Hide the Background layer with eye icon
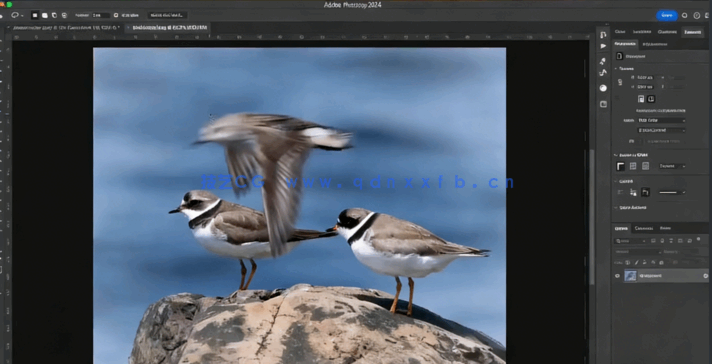Viewport: 712px width, 364px height. click(x=618, y=275)
